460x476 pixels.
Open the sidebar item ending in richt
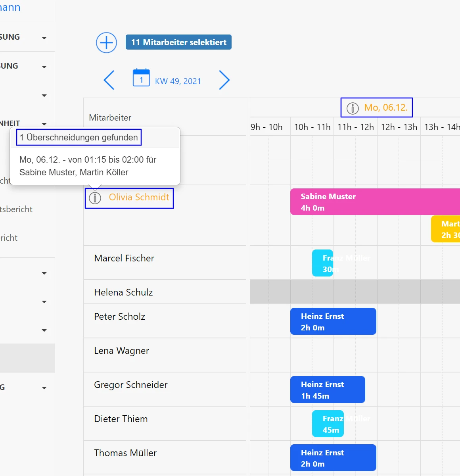coord(9,238)
